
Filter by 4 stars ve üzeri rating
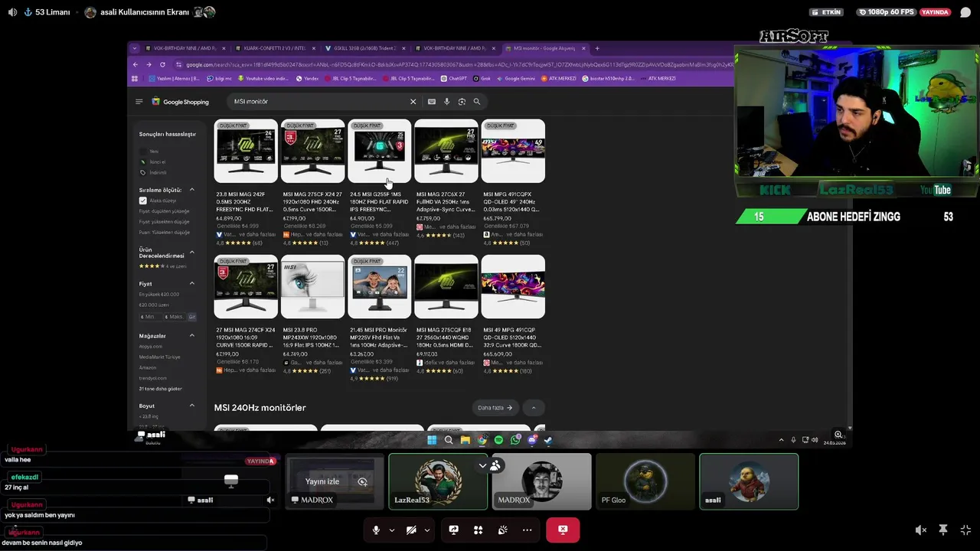[162, 266]
